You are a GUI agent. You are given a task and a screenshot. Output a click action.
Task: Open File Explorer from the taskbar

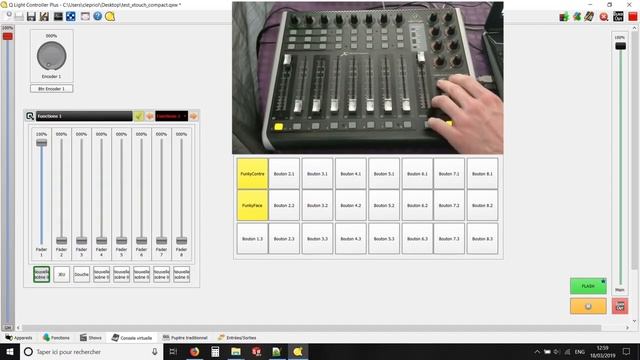236,351
